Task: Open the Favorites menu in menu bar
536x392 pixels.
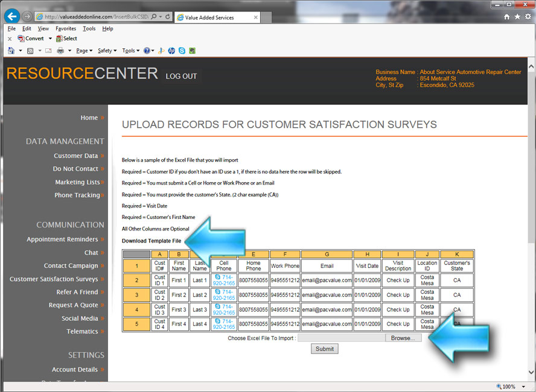Action: (x=66, y=28)
